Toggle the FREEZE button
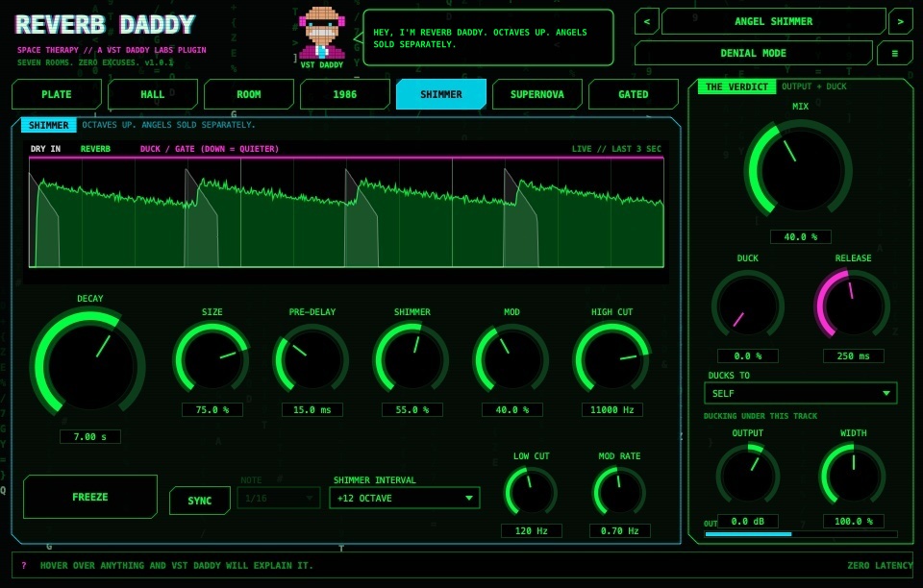The width and height of the screenshot is (923, 588). (x=90, y=497)
